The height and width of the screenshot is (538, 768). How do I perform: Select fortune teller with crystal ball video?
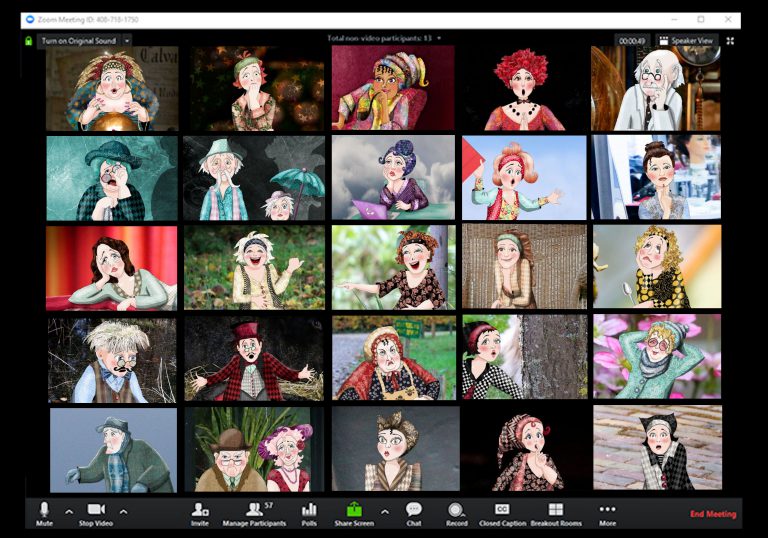coord(112,89)
